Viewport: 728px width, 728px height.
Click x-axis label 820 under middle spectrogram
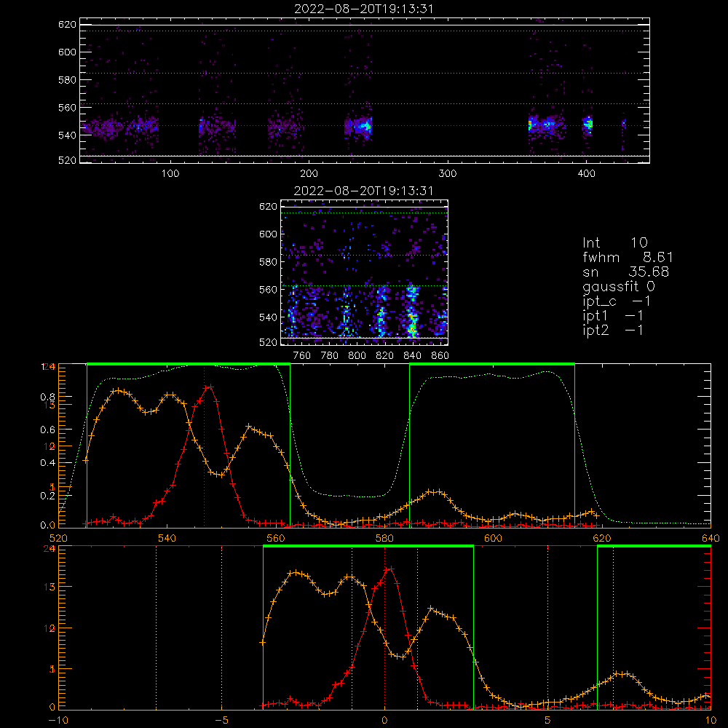click(384, 356)
